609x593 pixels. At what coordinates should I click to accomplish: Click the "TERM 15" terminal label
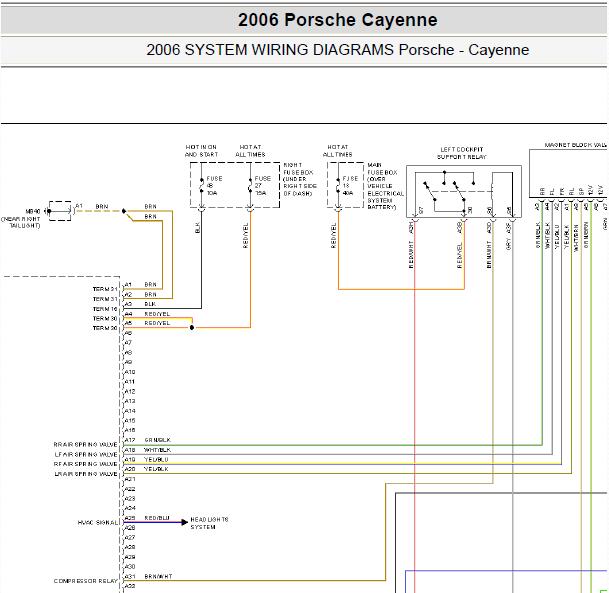(105, 309)
